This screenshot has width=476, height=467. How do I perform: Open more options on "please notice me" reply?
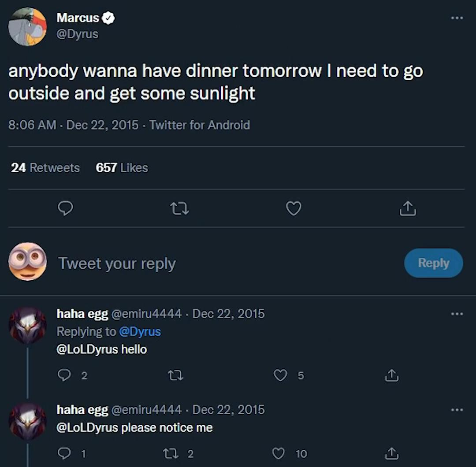point(457,410)
